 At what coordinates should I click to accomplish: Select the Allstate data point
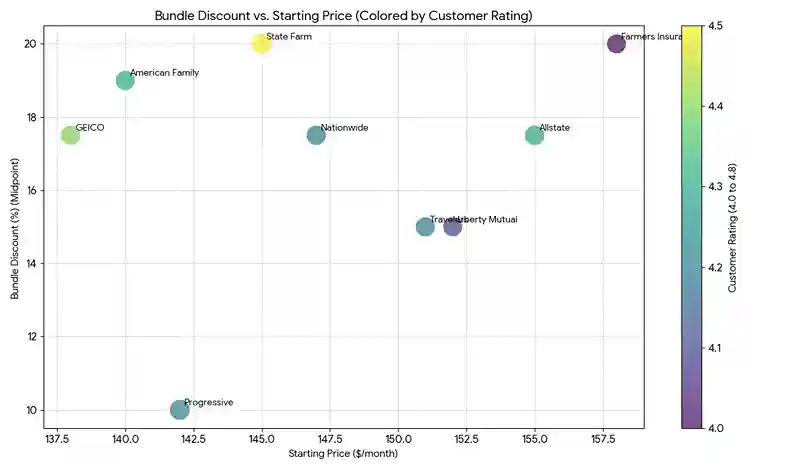(534, 135)
